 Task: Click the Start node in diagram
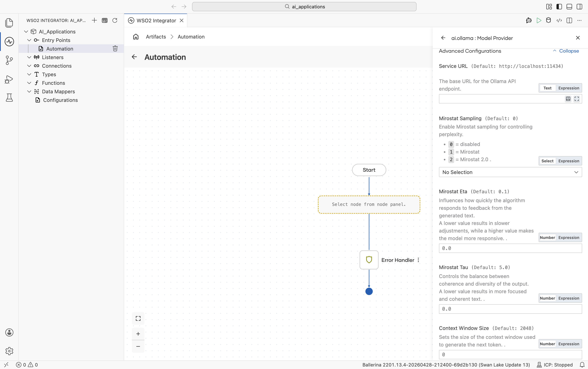coord(369,170)
